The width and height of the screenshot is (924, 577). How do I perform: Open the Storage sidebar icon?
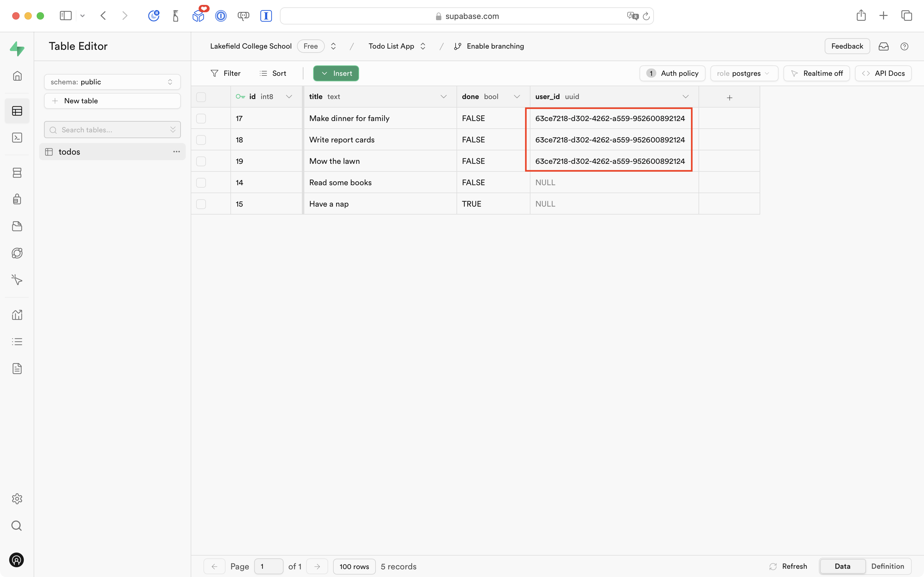[17, 226]
